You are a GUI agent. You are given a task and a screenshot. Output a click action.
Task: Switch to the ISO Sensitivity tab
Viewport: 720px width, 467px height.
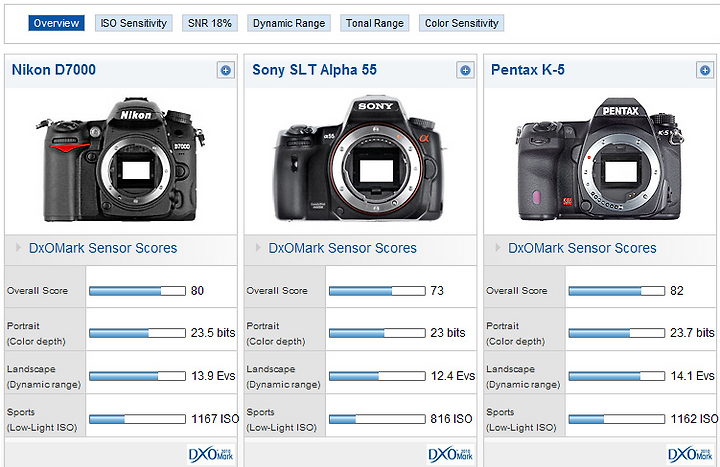[134, 23]
